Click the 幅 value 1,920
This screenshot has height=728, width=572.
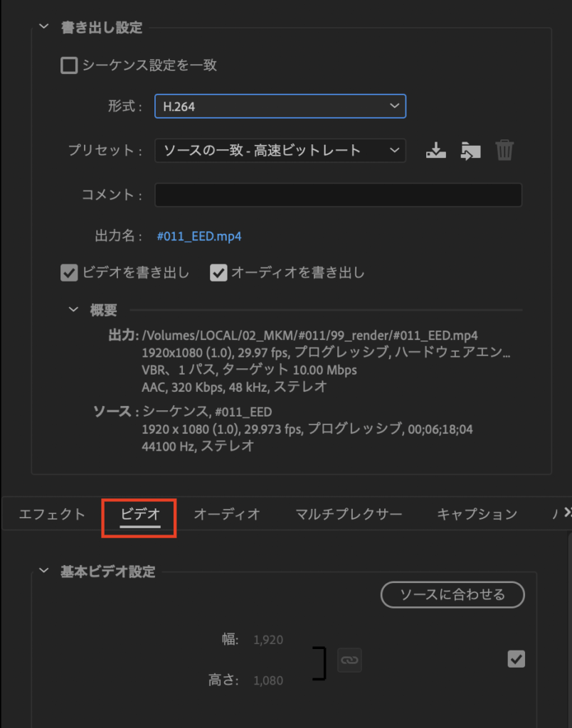[x=268, y=640]
